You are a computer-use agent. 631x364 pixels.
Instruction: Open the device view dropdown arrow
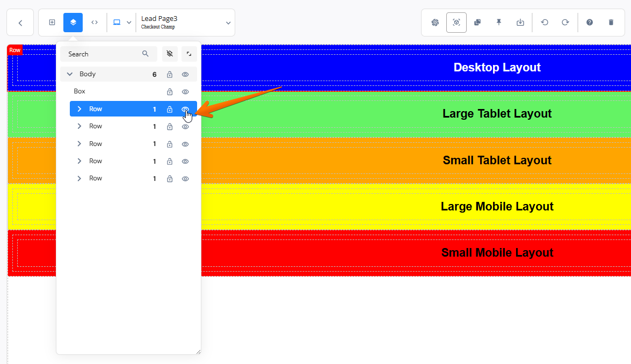coord(129,23)
